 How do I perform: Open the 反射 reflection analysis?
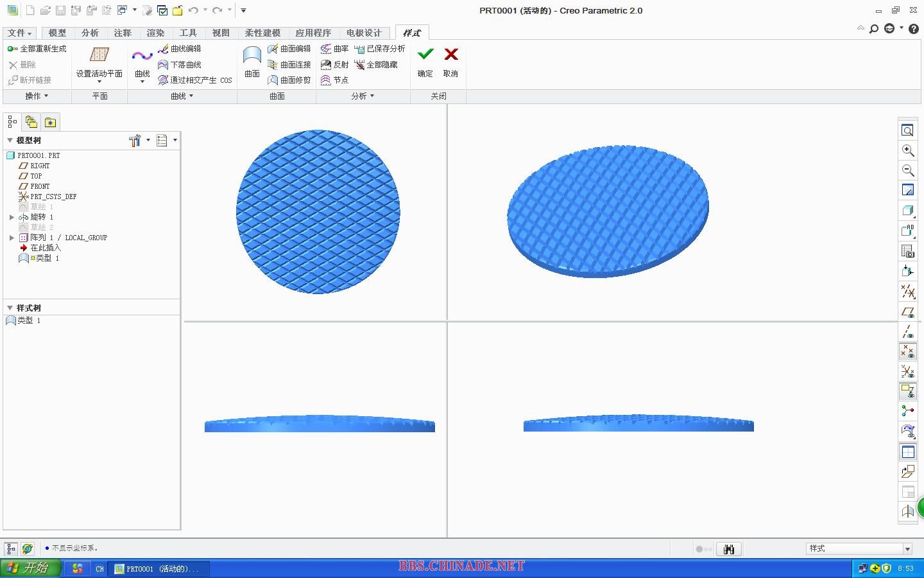[334, 65]
